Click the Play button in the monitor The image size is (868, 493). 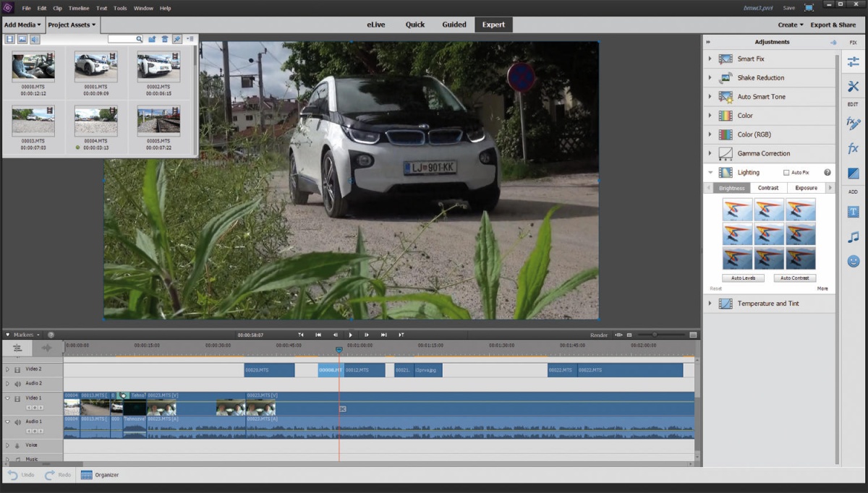click(350, 335)
